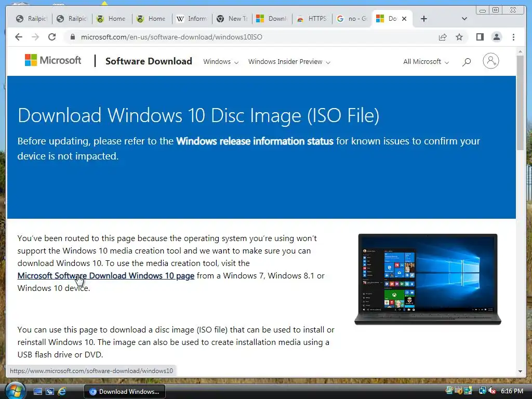Switch to the Downl Microsoft tab

[x=272, y=19]
